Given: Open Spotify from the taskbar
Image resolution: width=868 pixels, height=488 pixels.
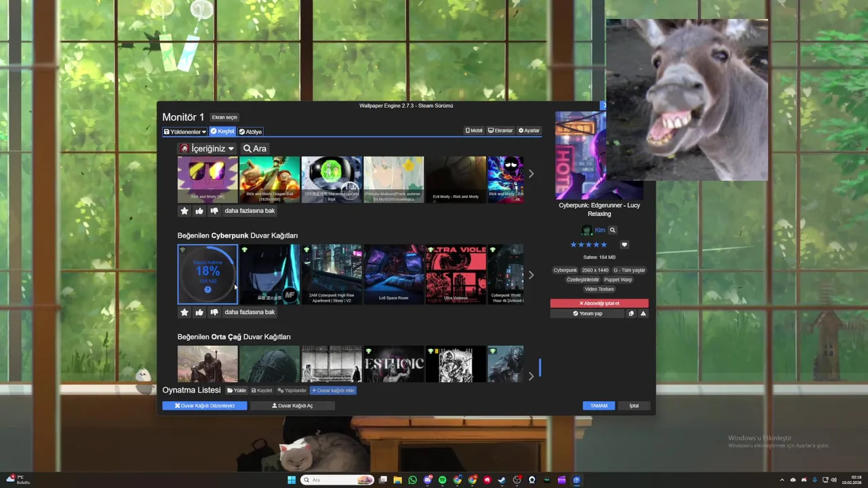Looking at the screenshot, I should coord(442,480).
